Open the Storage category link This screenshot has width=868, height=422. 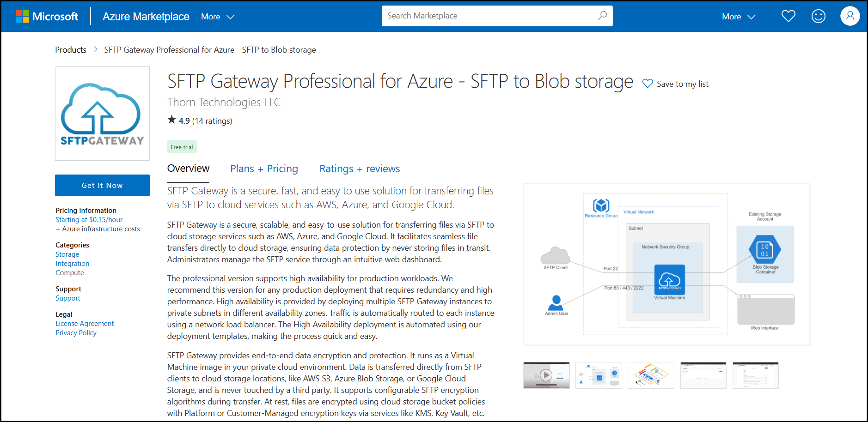coord(67,254)
